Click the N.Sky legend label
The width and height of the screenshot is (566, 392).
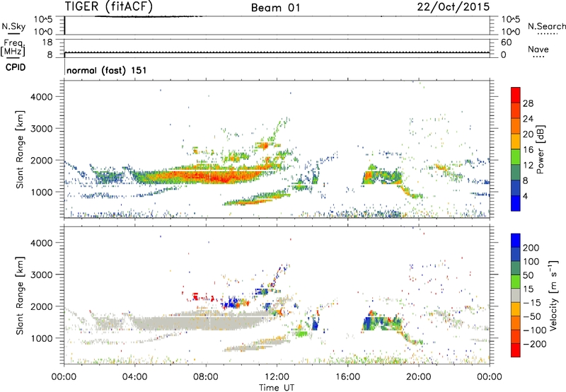13,26
